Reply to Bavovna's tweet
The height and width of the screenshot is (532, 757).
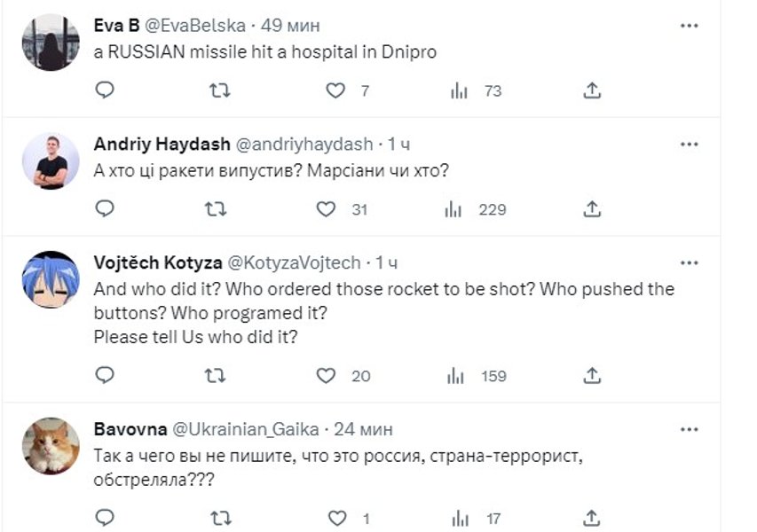pos(105,518)
